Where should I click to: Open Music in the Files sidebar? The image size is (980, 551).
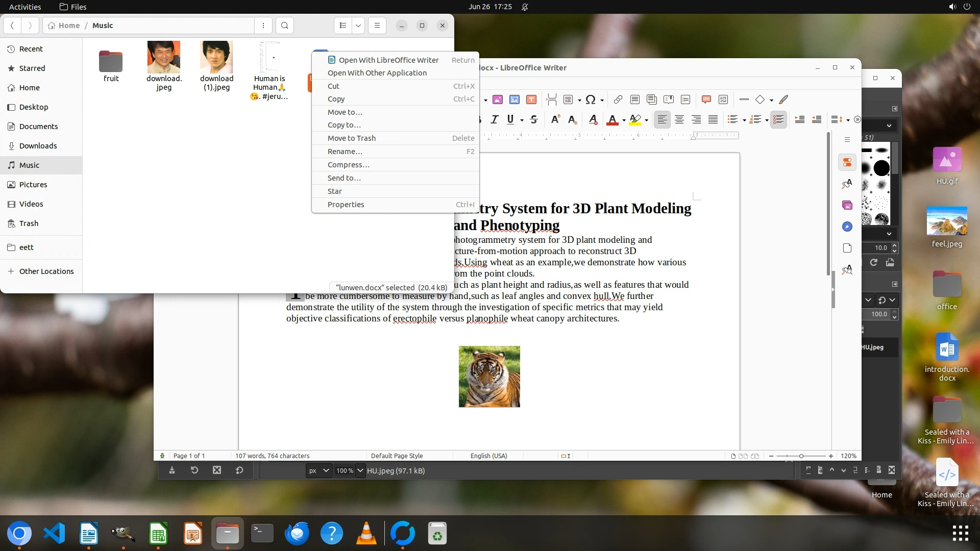click(x=30, y=165)
